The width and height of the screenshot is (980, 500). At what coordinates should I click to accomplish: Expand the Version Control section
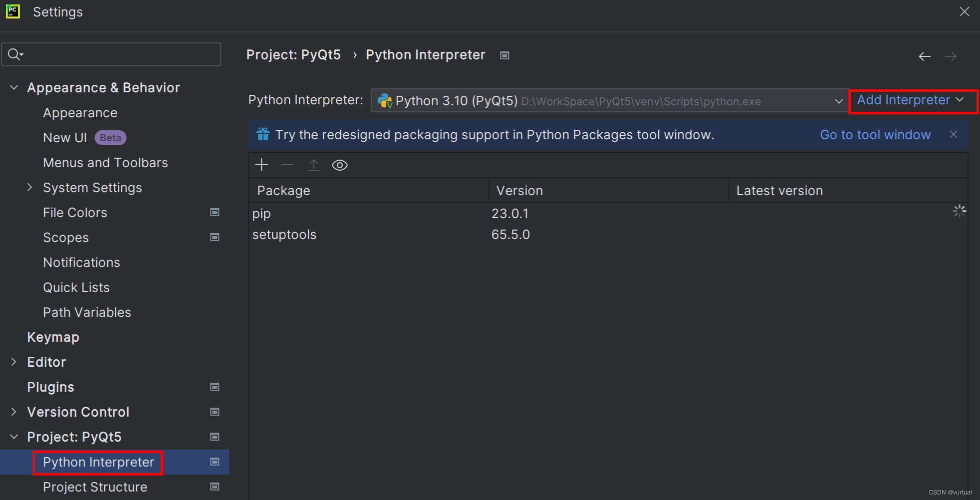pos(14,412)
